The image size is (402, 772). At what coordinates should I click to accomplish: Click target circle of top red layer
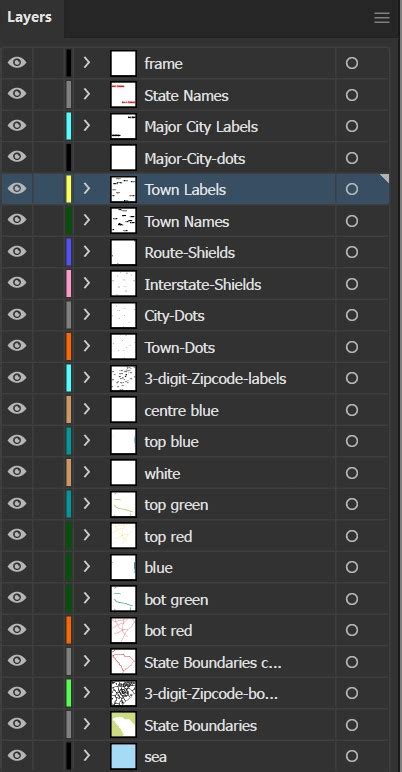coord(352,536)
